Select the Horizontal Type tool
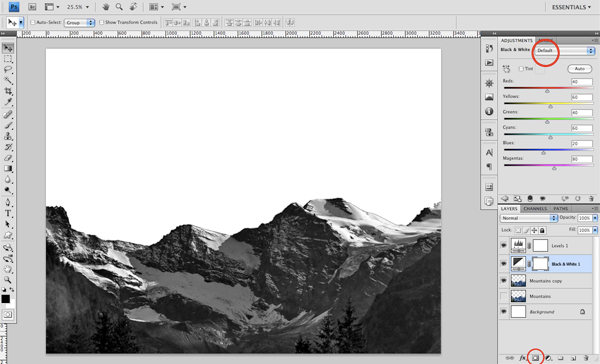This screenshot has height=364, width=600. [x=8, y=214]
